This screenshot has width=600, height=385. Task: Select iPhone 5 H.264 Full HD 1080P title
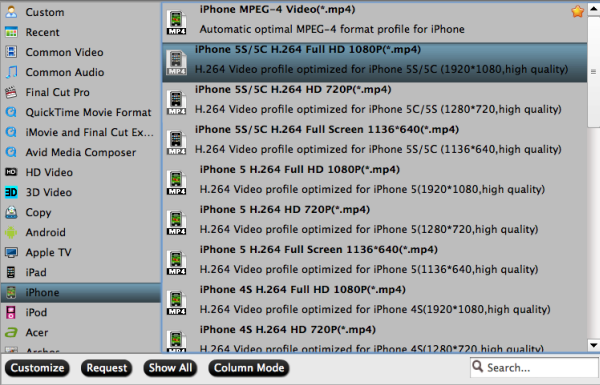click(x=300, y=170)
